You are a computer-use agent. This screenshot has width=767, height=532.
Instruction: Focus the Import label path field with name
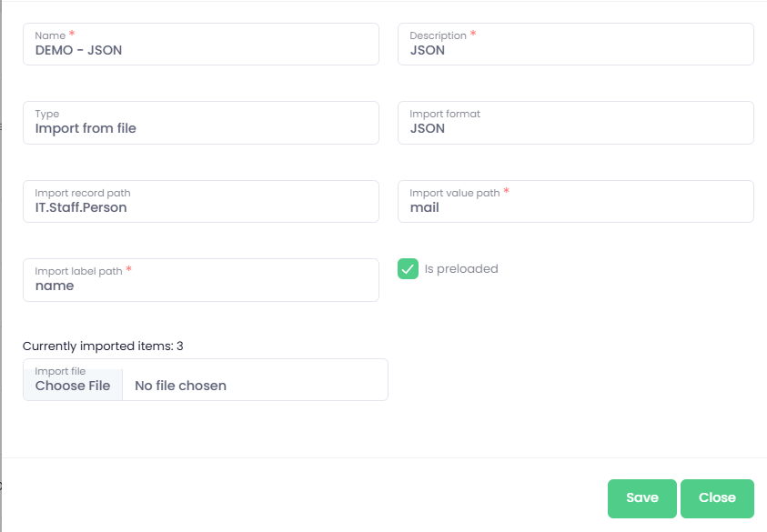coord(200,285)
